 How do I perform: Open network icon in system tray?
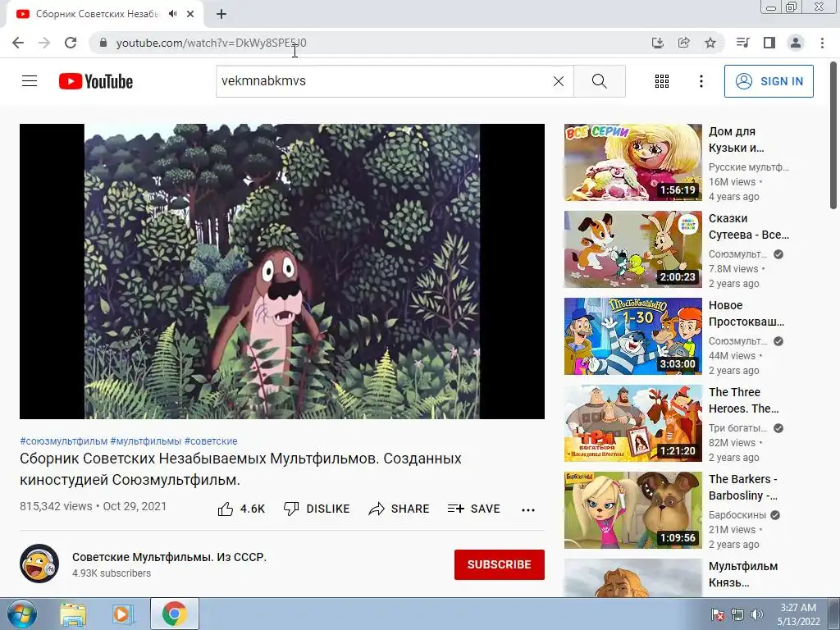[x=737, y=614]
